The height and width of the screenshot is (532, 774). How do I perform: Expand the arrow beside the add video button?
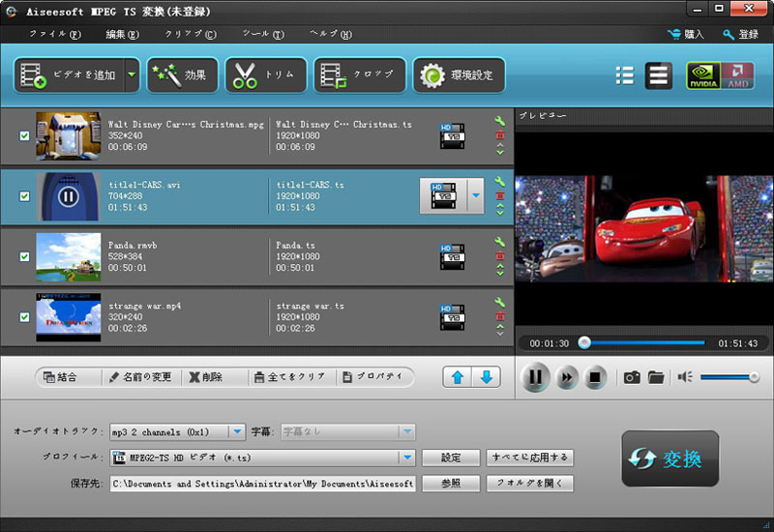point(131,75)
